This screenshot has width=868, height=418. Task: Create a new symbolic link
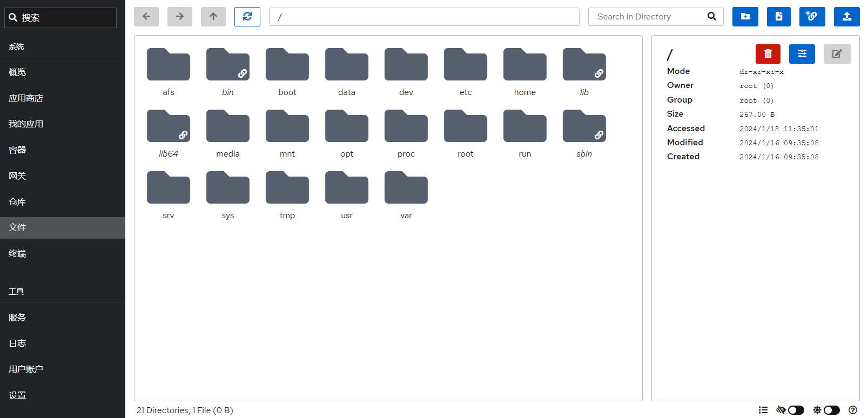pos(812,17)
